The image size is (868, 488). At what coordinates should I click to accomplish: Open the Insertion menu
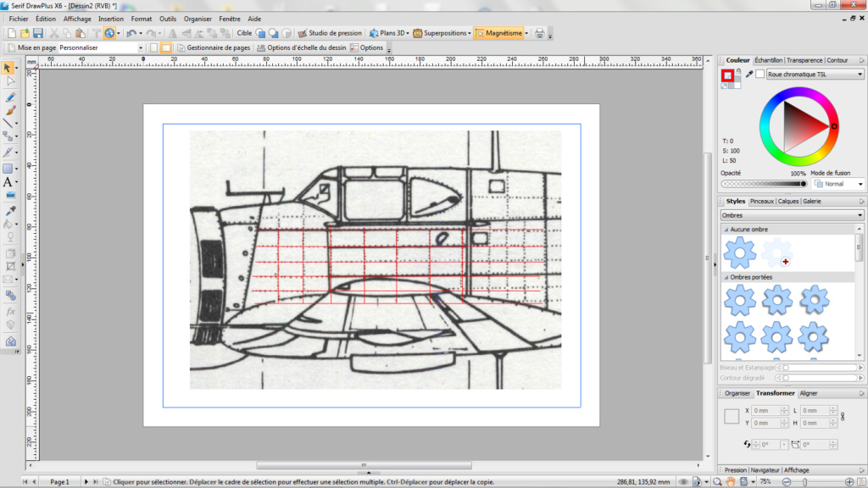(x=111, y=19)
